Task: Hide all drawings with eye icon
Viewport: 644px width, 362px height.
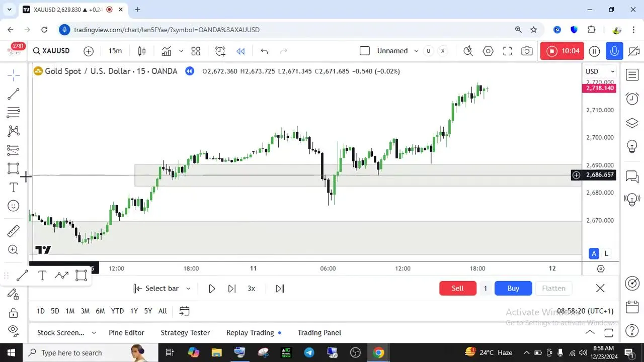Action: pos(14,331)
